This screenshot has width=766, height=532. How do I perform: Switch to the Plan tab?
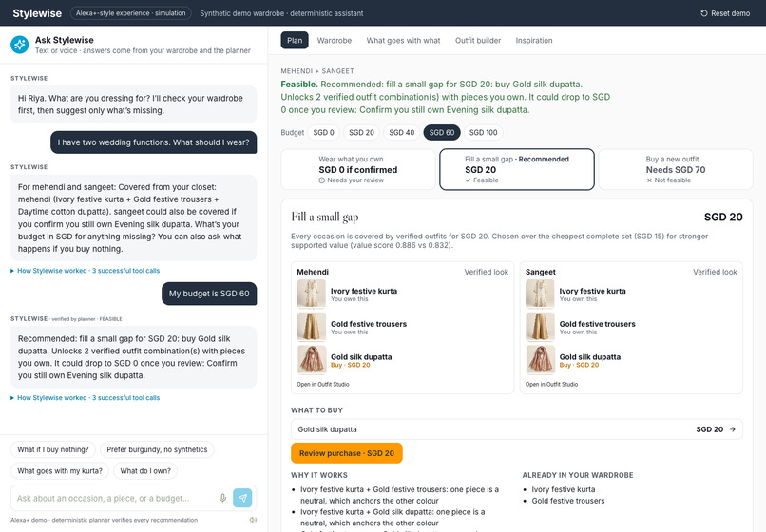pos(295,41)
